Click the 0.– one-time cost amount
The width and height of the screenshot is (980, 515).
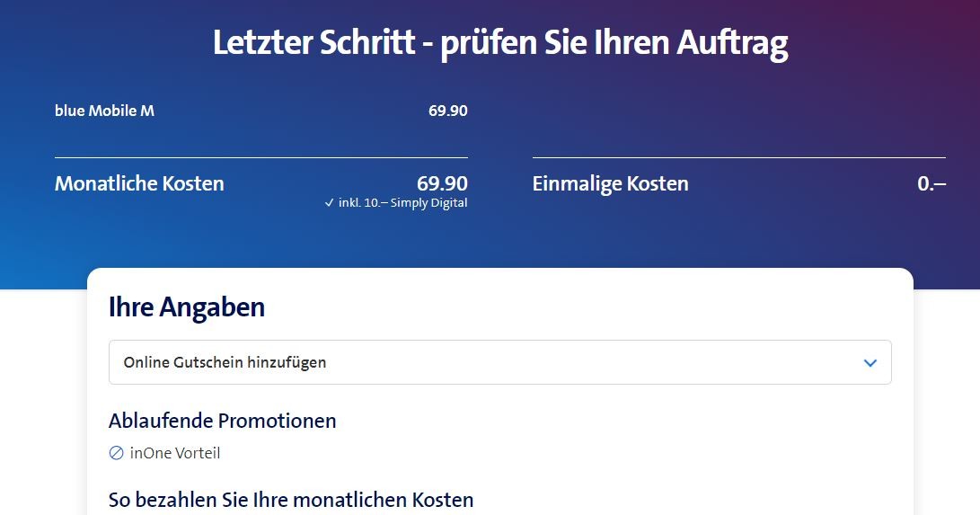pos(931,183)
